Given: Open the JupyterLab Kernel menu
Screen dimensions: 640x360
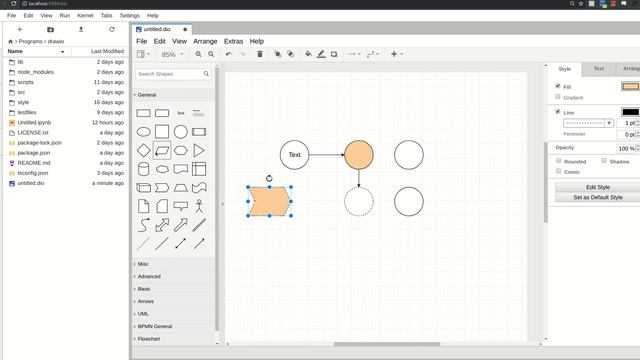Looking at the screenshot, I should [x=85, y=16].
